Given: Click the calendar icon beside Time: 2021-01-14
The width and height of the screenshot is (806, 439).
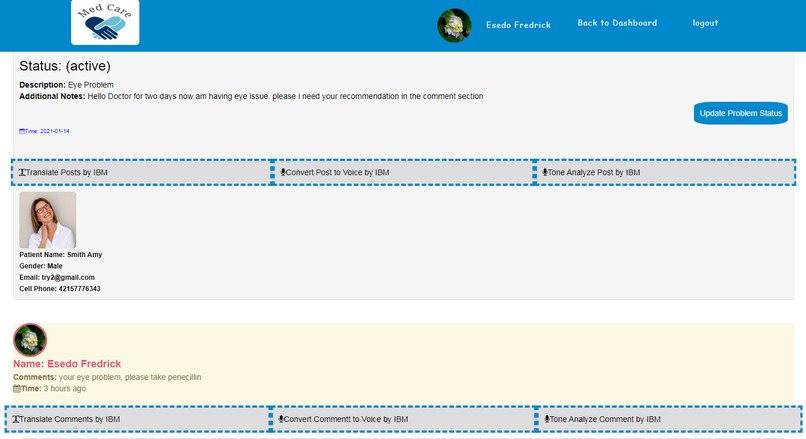Looking at the screenshot, I should [x=22, y=131].
